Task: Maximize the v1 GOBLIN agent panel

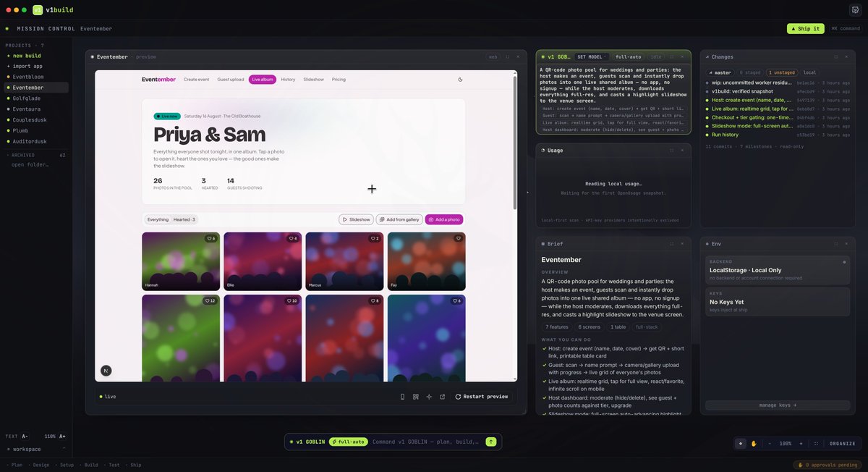Action: click(x=672, y=56)
